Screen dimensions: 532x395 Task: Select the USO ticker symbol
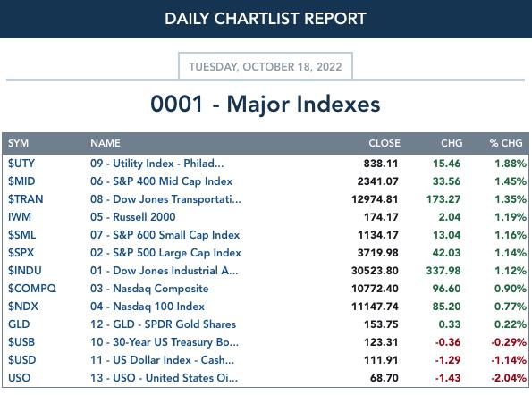pos(20,378)
